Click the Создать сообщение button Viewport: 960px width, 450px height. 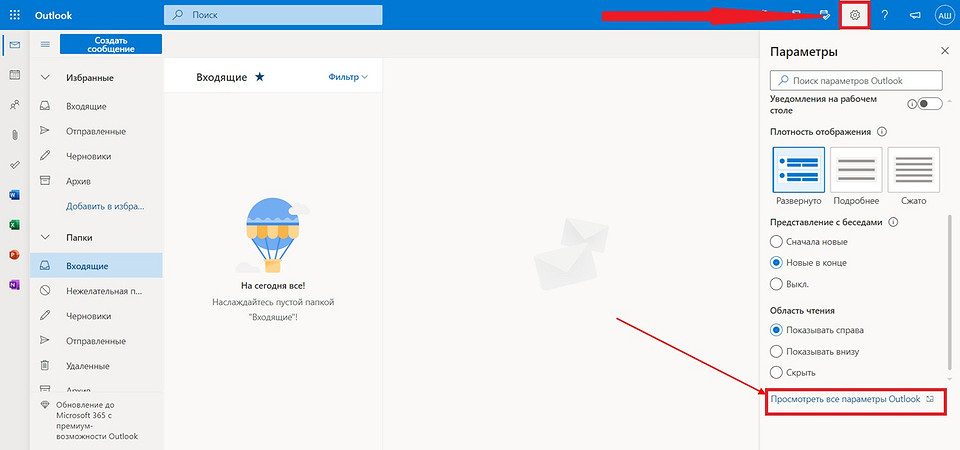coord(111,44)
